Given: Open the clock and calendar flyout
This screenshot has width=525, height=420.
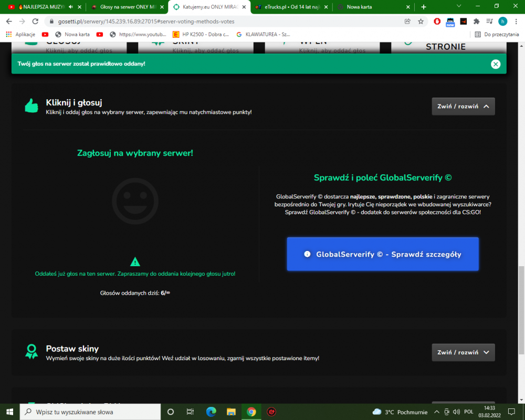Looking at the screenshot, I should tap(489, 412).
